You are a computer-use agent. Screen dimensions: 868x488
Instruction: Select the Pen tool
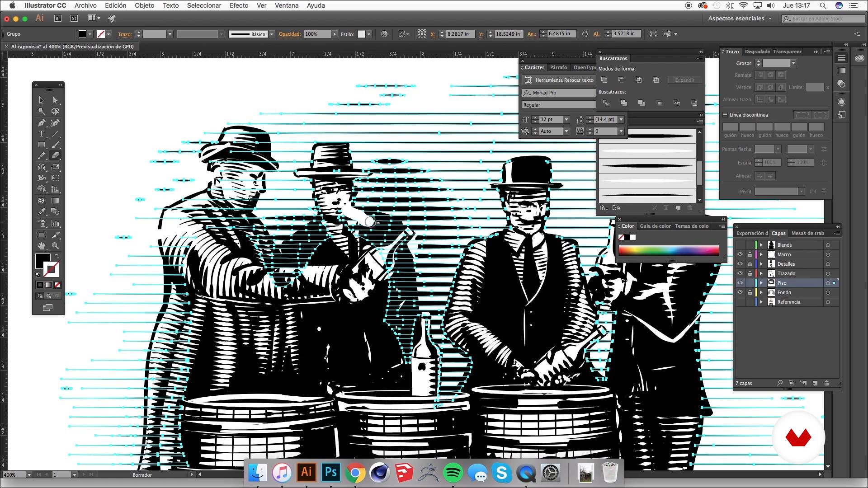[42, 122]
